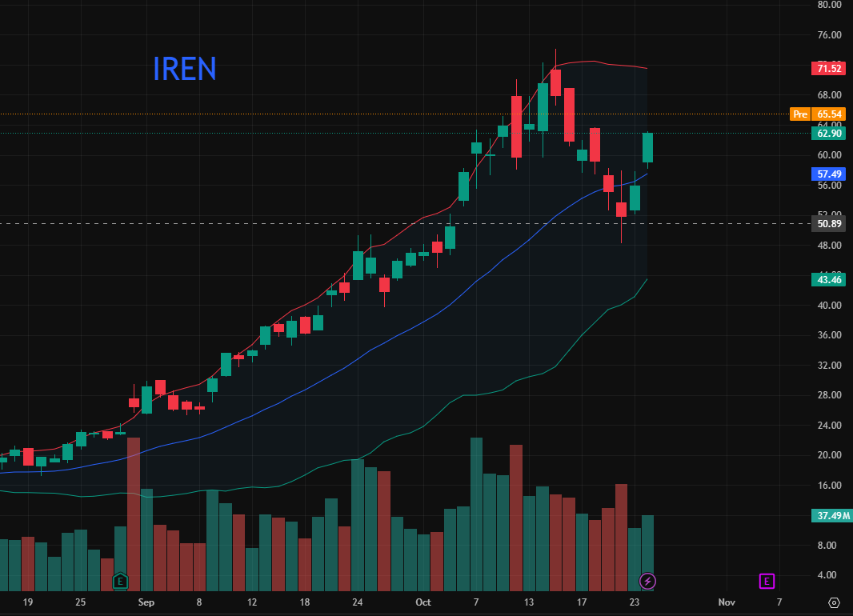Click the green 43.46 lower band label
This screenshot has height=616, width=853.
pyautogui.click(x=828, y=280)
